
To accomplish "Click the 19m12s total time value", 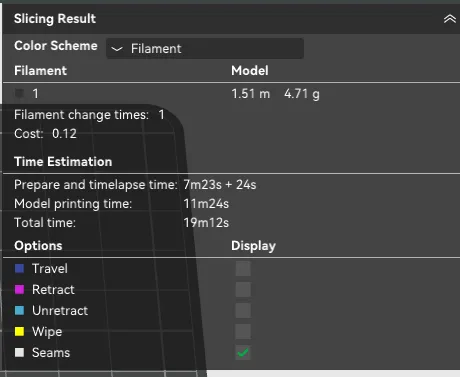I will click(206, 223).
